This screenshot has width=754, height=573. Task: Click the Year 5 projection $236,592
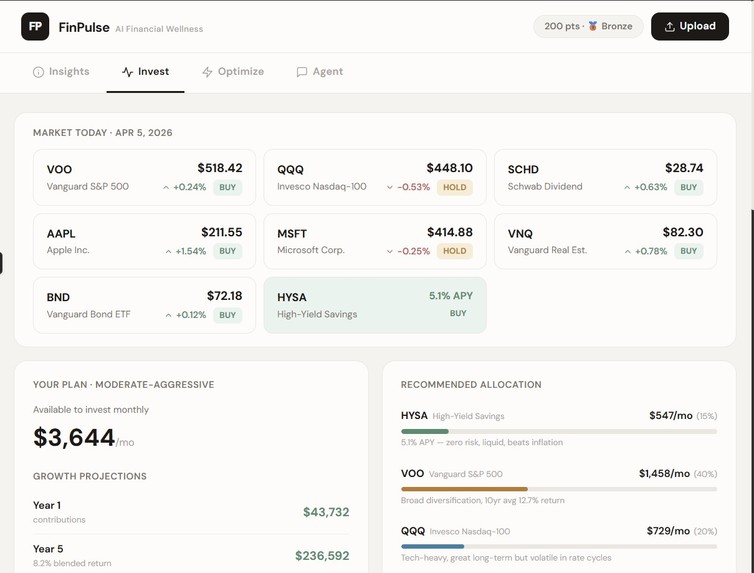point(322,556)
